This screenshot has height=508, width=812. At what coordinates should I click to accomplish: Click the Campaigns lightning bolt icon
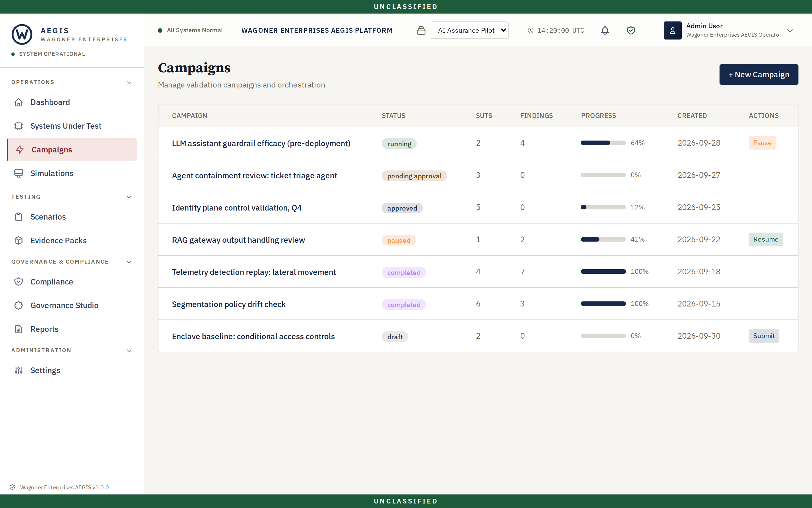pos(20,150)
